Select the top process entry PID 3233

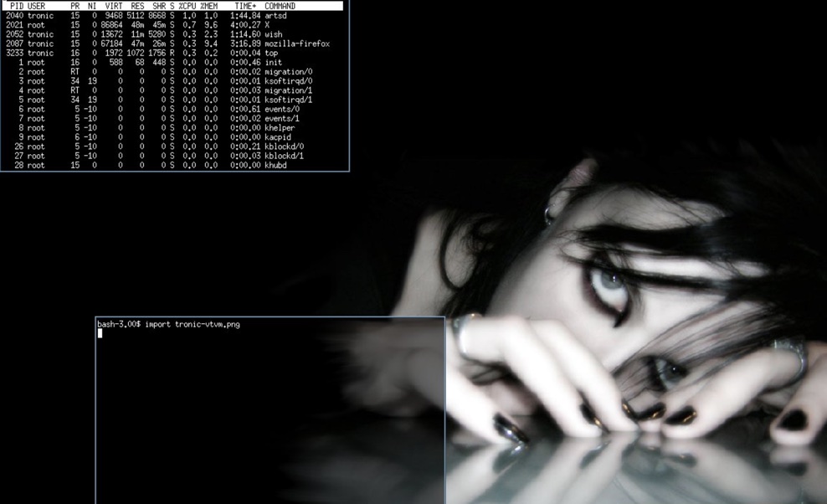167,53
